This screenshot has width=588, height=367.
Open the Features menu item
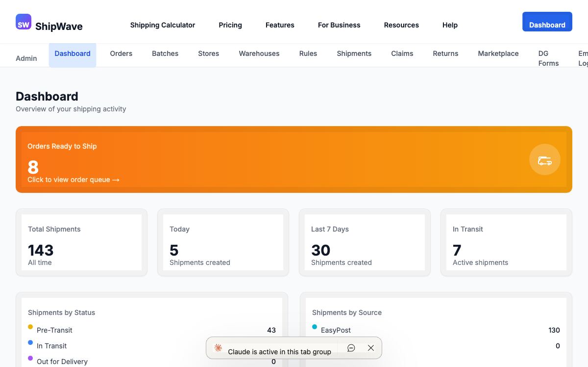(280, 25)
